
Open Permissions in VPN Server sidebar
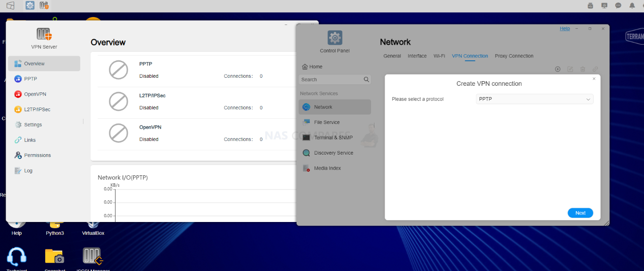coord(44,155)
